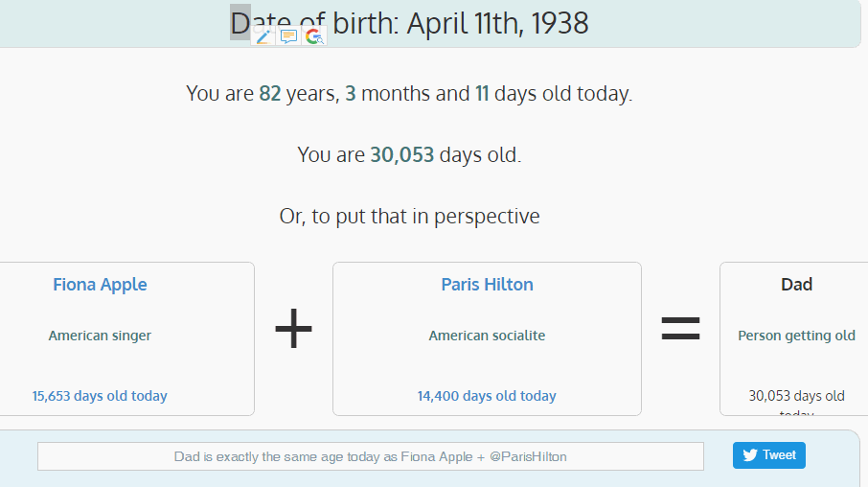Open the Fiona Apple link
868x487 pixels.
[x=101, y=285]
